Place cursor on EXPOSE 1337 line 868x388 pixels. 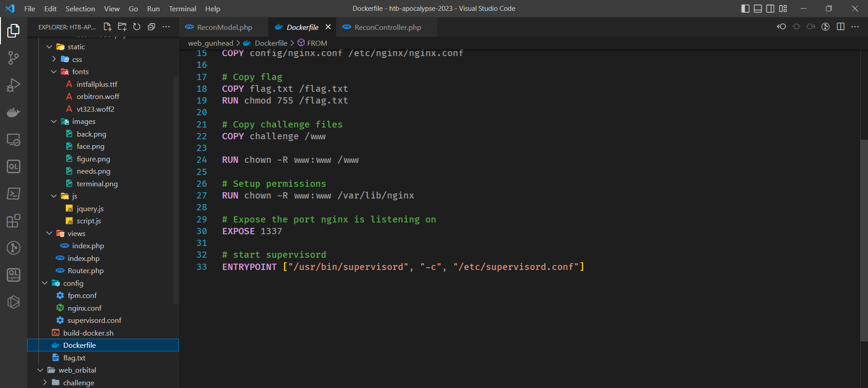coord(252,231)
